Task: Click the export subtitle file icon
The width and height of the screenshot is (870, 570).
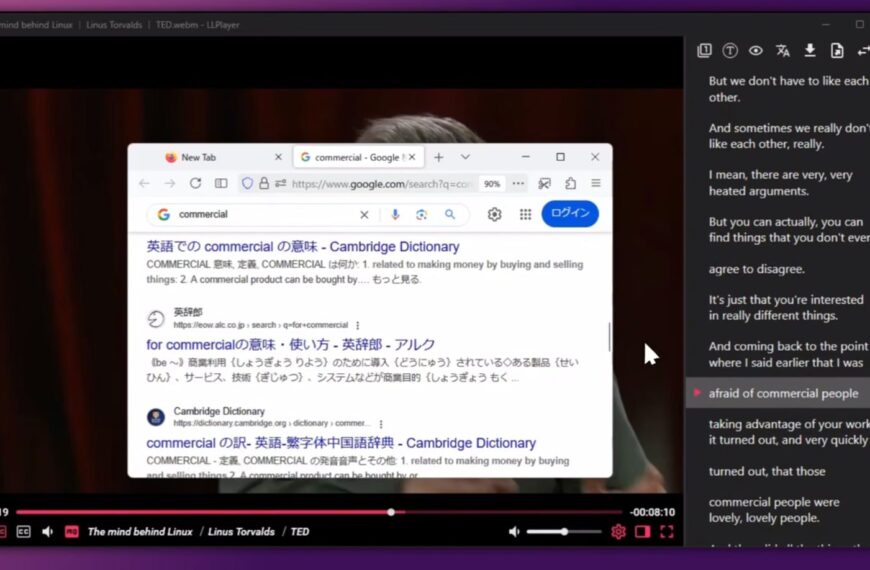Action: tap(837, 51)
